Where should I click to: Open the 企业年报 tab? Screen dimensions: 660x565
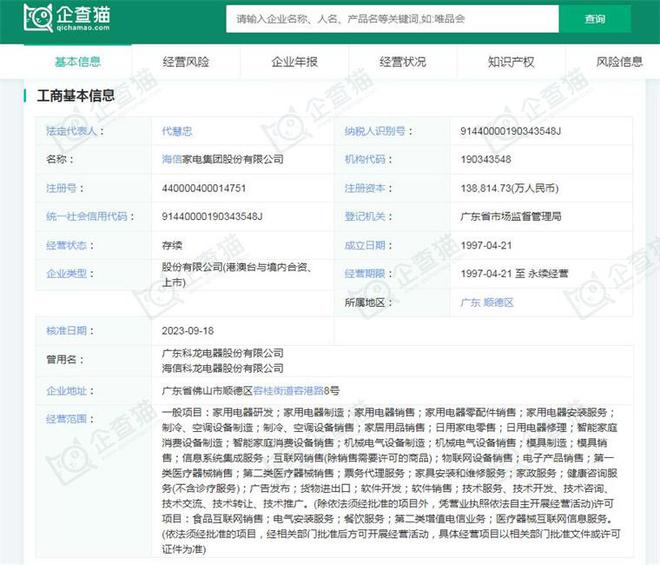(295, 62)
